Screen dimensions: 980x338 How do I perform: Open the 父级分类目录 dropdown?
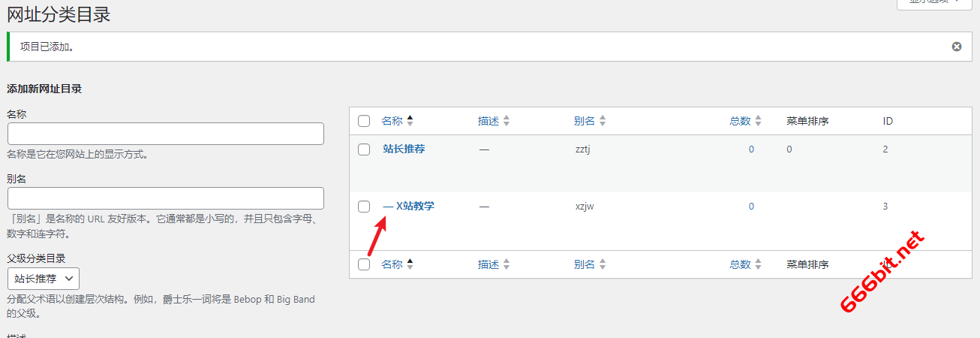pos(44,279)
